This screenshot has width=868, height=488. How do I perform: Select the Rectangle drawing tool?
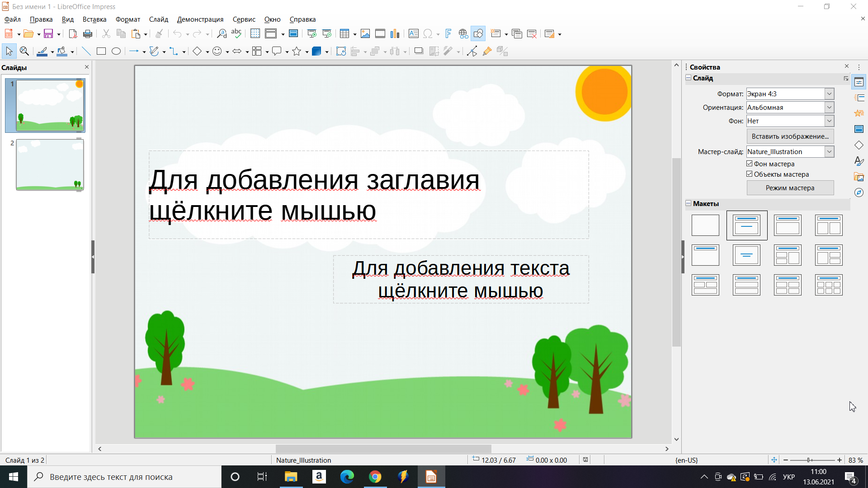101,52
